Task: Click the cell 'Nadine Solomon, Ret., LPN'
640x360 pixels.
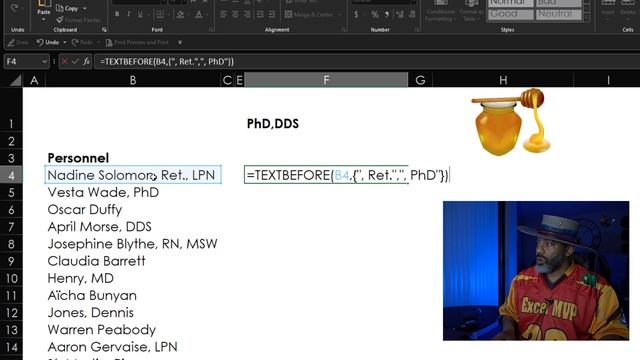Action: tap(133, 175)
